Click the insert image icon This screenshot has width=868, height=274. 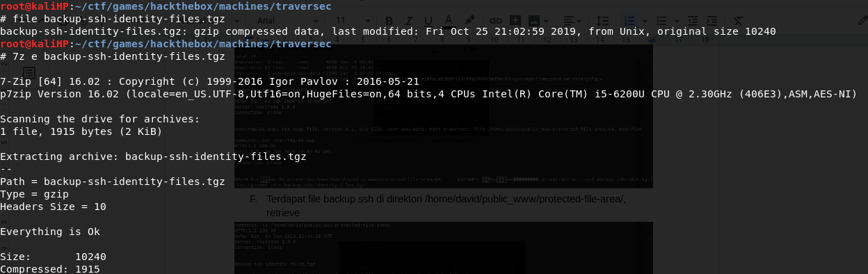536,20
